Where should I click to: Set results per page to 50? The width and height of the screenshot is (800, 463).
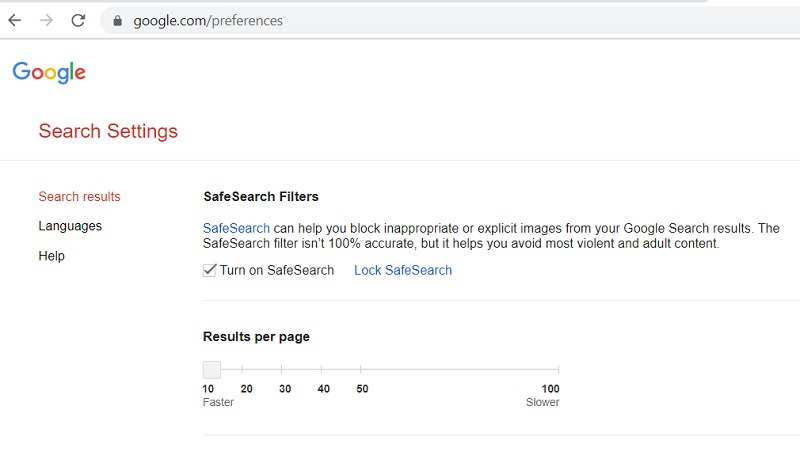[361, 370]
